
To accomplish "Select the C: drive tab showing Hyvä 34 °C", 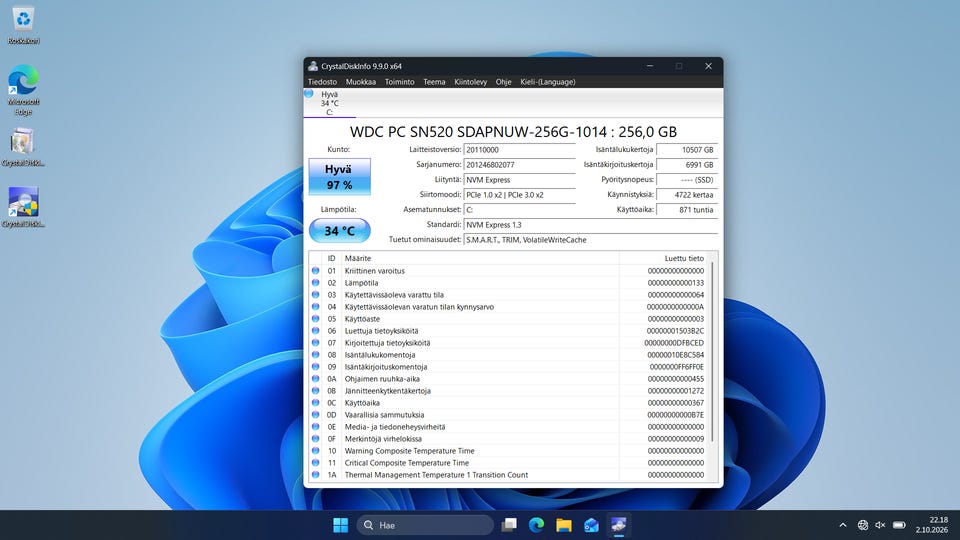I will pyautogui.click(x=329, y=103).
